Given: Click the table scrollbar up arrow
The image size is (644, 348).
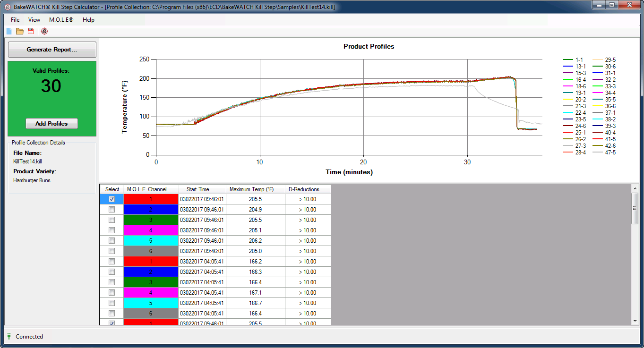Looking at the screenshot, I should pos(635,189).
